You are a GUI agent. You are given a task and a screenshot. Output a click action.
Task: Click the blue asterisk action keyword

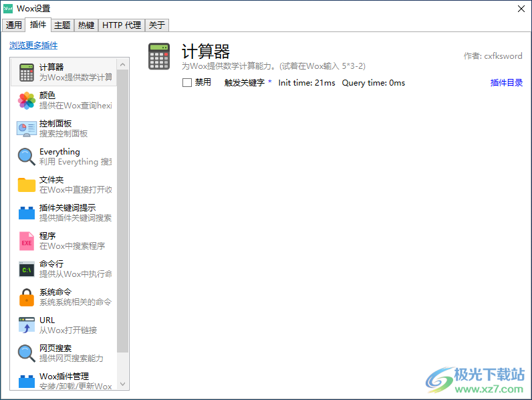[270, 82]
